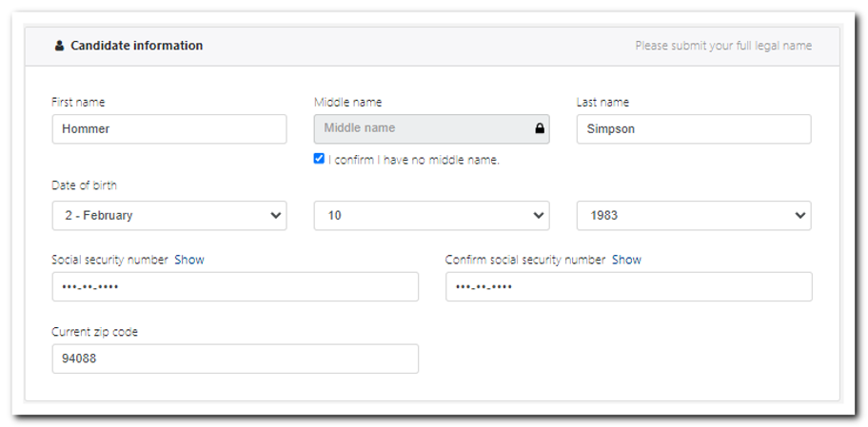Click the Middle name label above the field

point(348,103)
